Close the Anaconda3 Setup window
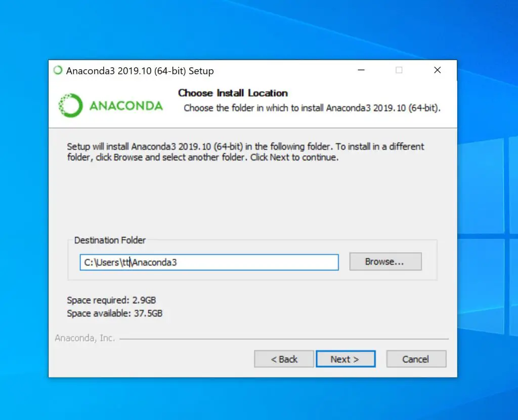Screen dimensions: 518x420 coord(438,70)
